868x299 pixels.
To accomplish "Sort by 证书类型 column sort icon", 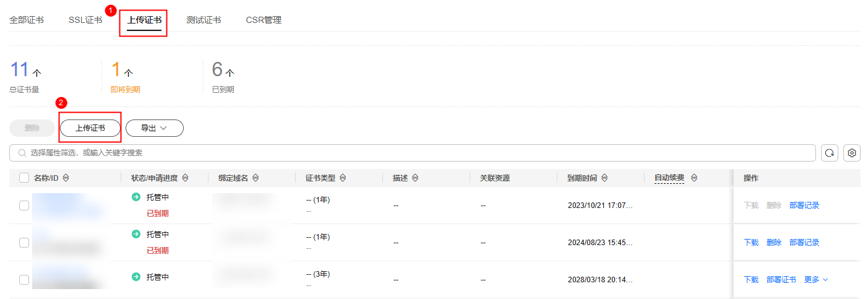I will (342, 178).
